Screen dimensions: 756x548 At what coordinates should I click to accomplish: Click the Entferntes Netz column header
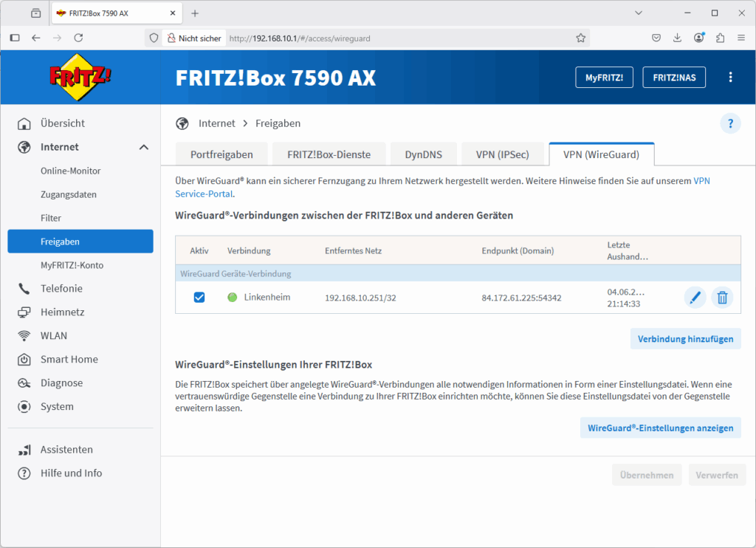pyautogui.click(x=353, y=251)
